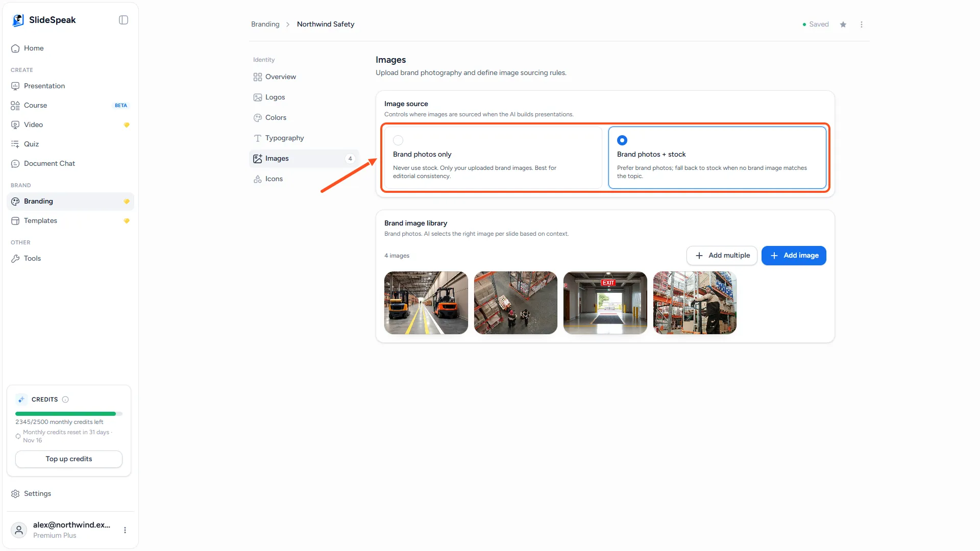This screenshot has height=551, width=980.
Task: Open Templates under Brand
Action: tap(70, 221)
